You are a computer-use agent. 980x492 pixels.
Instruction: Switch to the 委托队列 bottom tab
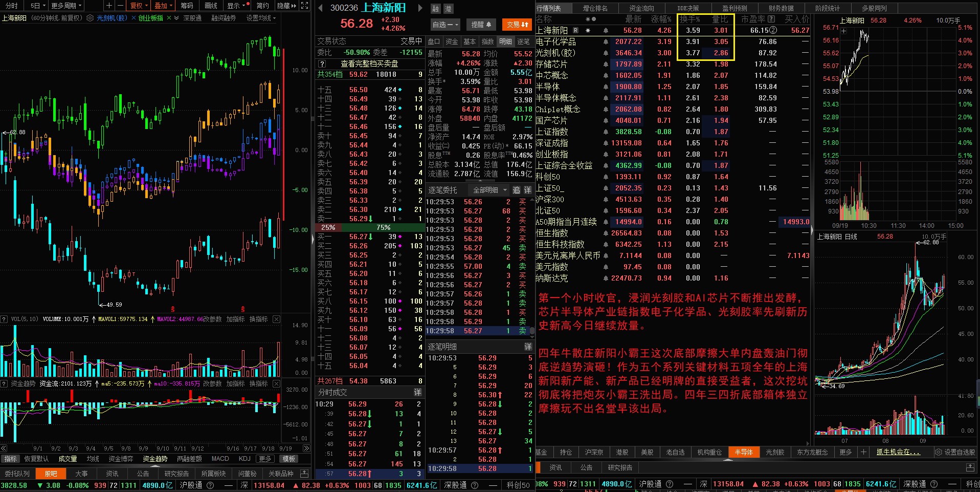point(17,474)
